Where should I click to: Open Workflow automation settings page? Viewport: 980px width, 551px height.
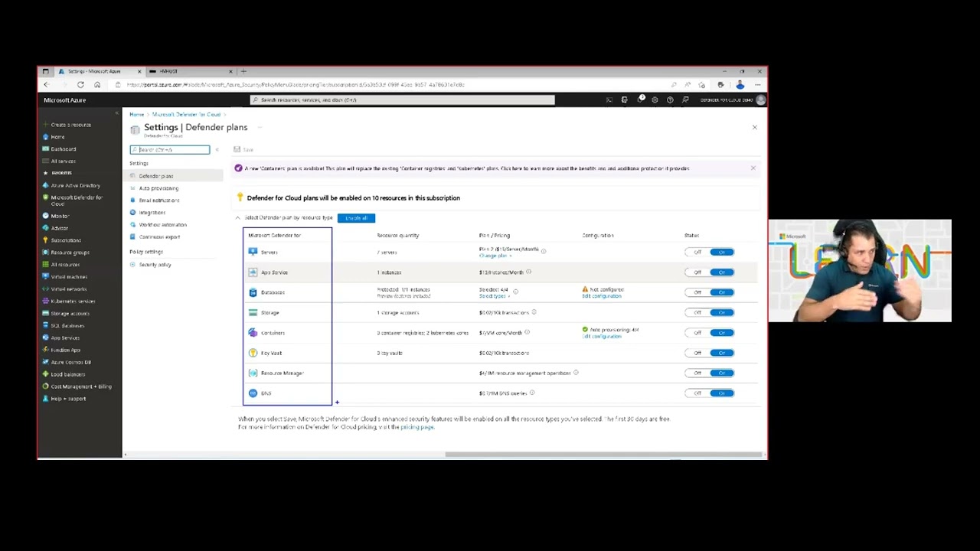click(162, 225)
